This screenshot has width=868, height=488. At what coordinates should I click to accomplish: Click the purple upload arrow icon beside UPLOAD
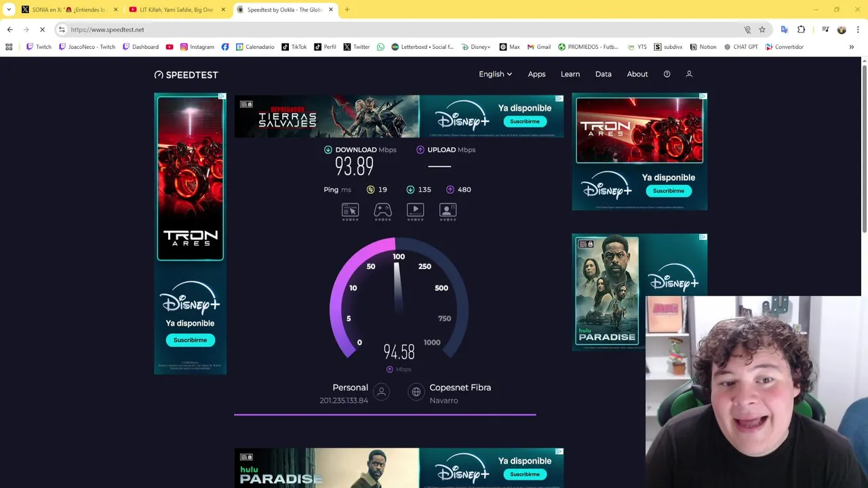pos(420,150)
